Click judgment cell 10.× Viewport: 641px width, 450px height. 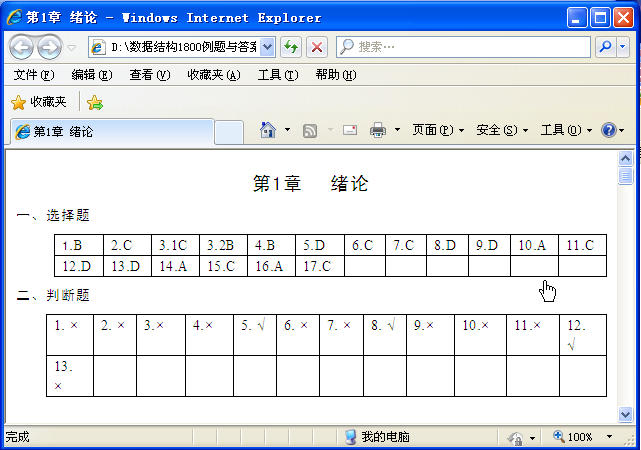(480, 335)
